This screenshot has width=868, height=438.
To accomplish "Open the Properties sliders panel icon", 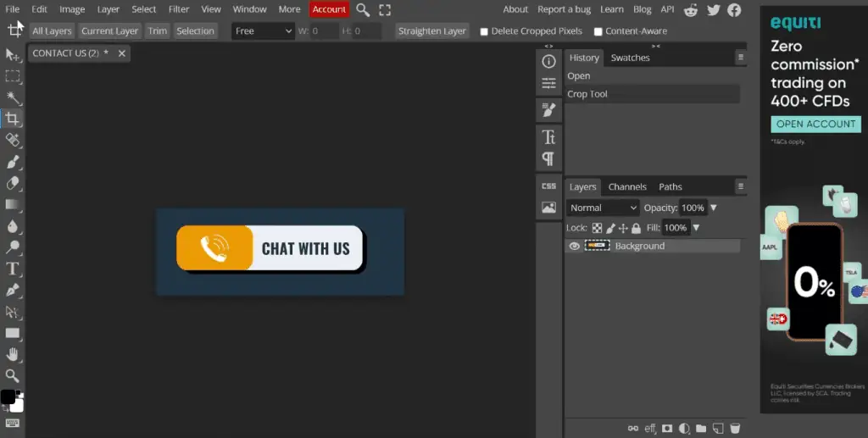I will point(548,84).
